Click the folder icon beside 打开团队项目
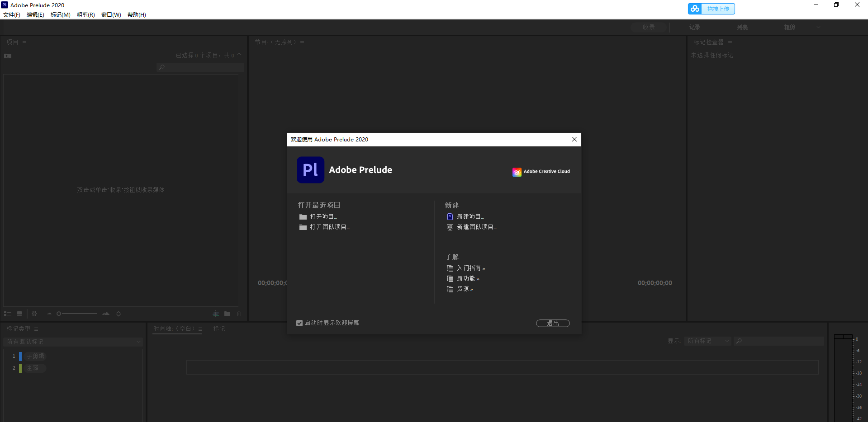 [303, 227]
